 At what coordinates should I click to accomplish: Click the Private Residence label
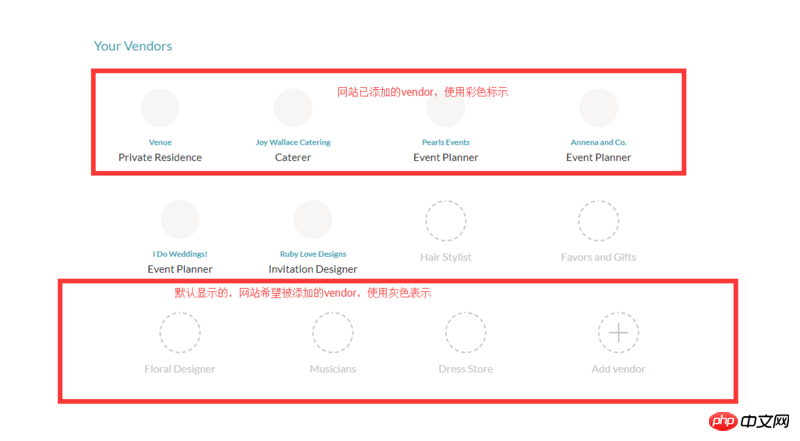click(x=160, y=157)
